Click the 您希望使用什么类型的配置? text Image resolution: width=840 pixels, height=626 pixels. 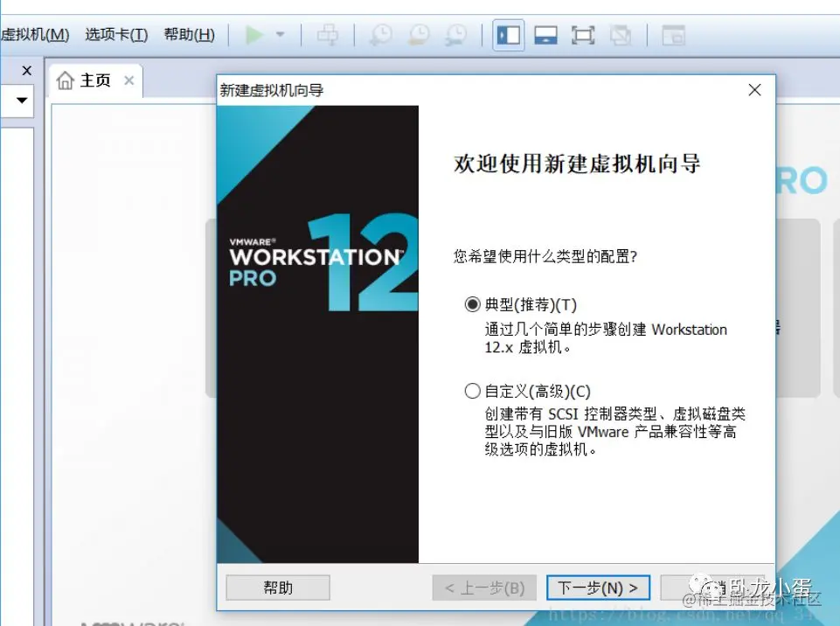tap(545, 256)
